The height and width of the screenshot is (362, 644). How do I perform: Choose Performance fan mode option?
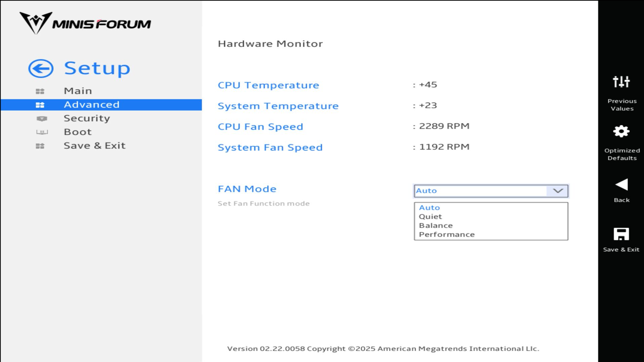coord(447,235)
